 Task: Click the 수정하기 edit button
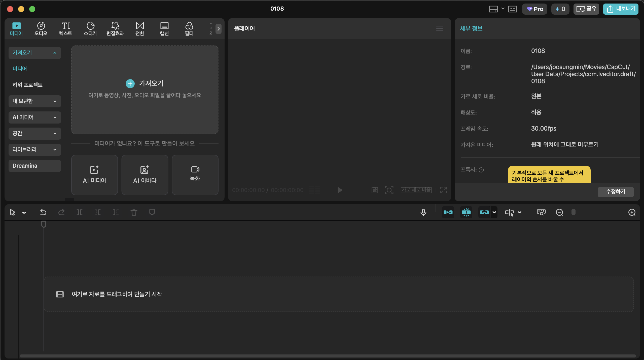(615, 192)
